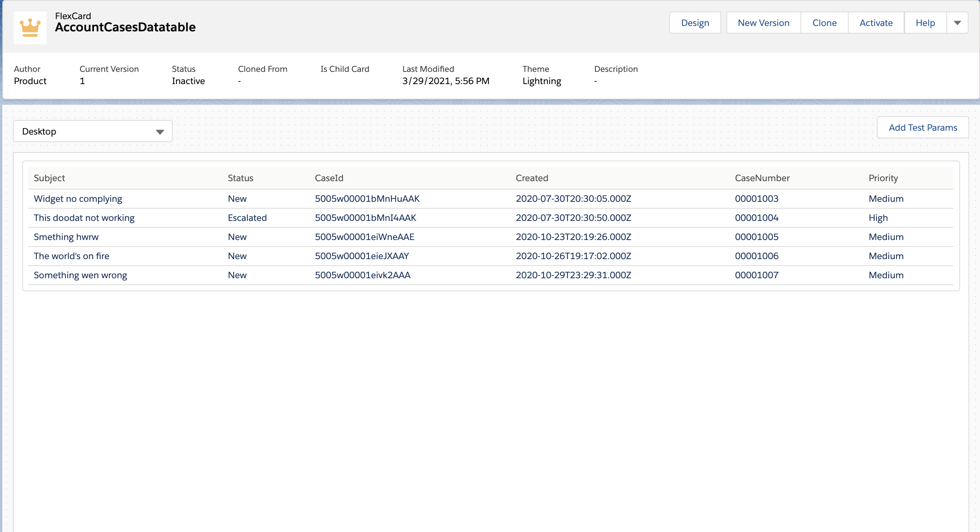Open the Design view

click(695, 23)
